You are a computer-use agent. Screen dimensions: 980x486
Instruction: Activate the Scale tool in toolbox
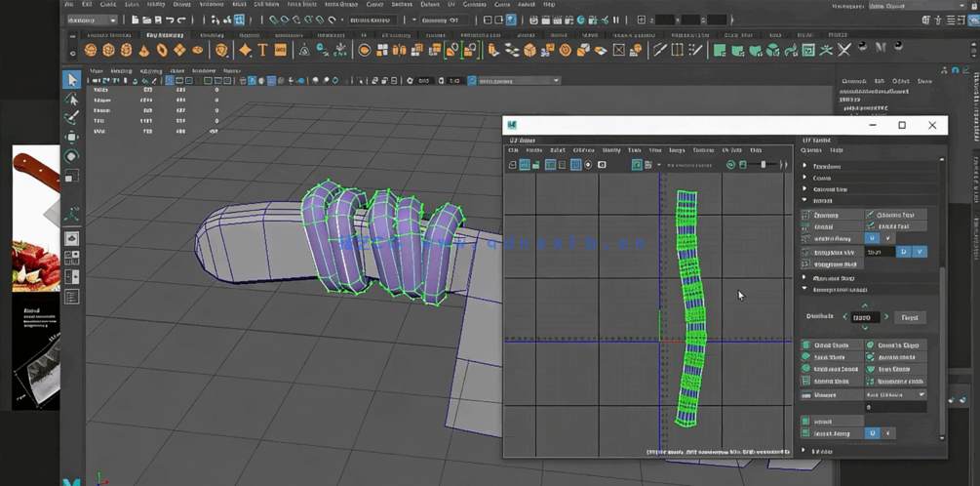coord(71,175)
